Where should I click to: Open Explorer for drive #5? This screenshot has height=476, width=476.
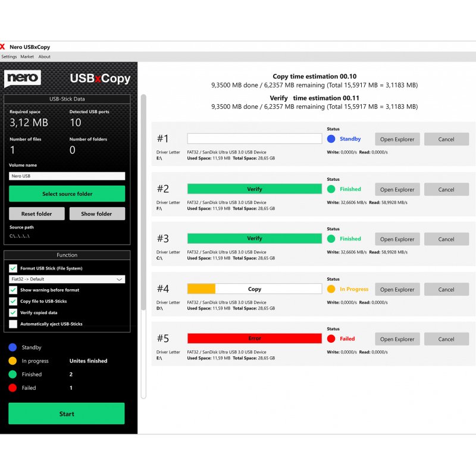397,339
